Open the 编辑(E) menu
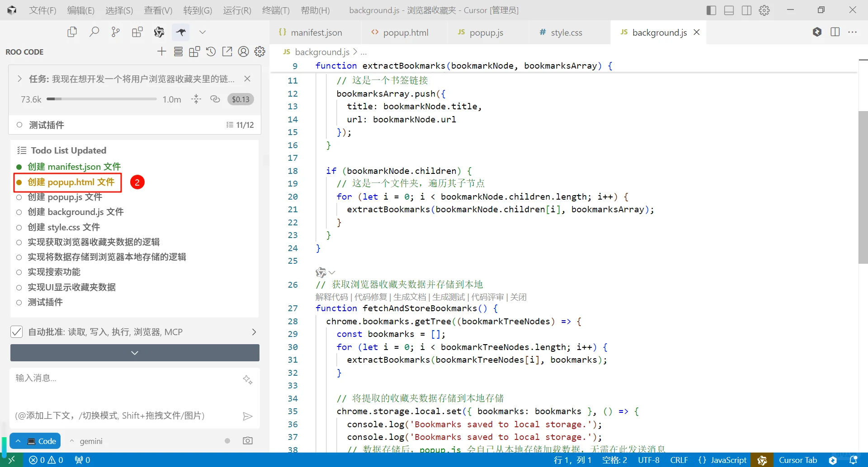Viewport: 868px width, 467px height. click(81, 10)
